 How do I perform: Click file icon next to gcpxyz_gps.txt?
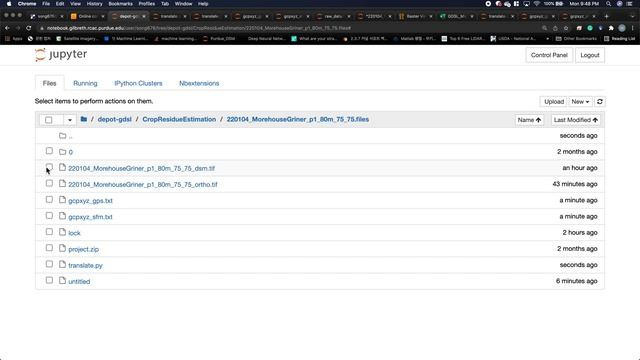pyautogui.click(x=62, y=200)
